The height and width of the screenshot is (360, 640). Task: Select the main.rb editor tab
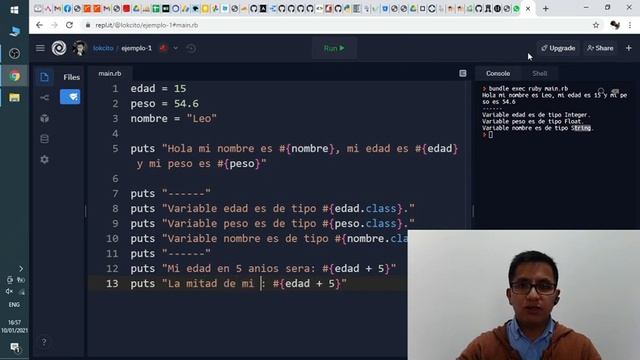point(110,73)
